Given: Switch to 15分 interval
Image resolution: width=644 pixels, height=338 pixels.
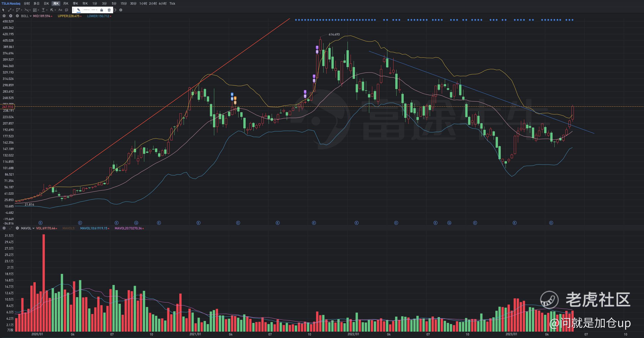Looking at the screenshot, I should tap(124, 4).
